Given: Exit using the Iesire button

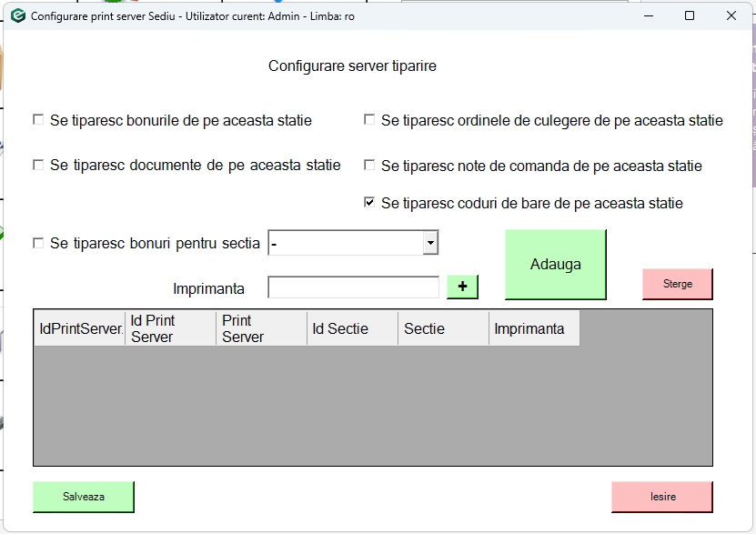Looking at the screenshot, I should pos(662,497).
